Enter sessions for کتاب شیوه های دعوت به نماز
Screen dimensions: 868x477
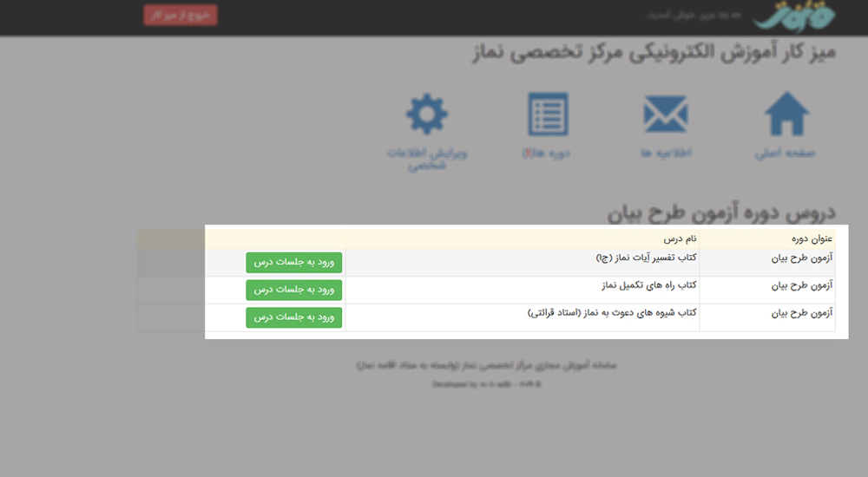click(x=294, y=317)
